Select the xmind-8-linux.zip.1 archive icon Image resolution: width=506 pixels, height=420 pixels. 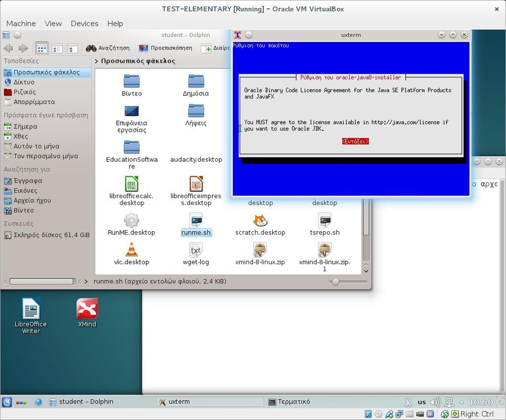325,250
